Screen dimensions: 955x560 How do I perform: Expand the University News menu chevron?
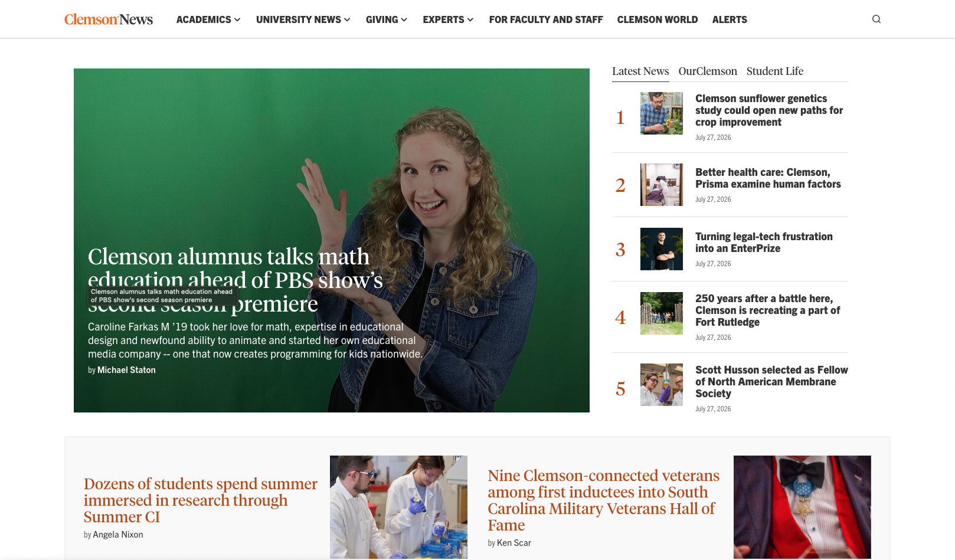(x=347, y=19)
